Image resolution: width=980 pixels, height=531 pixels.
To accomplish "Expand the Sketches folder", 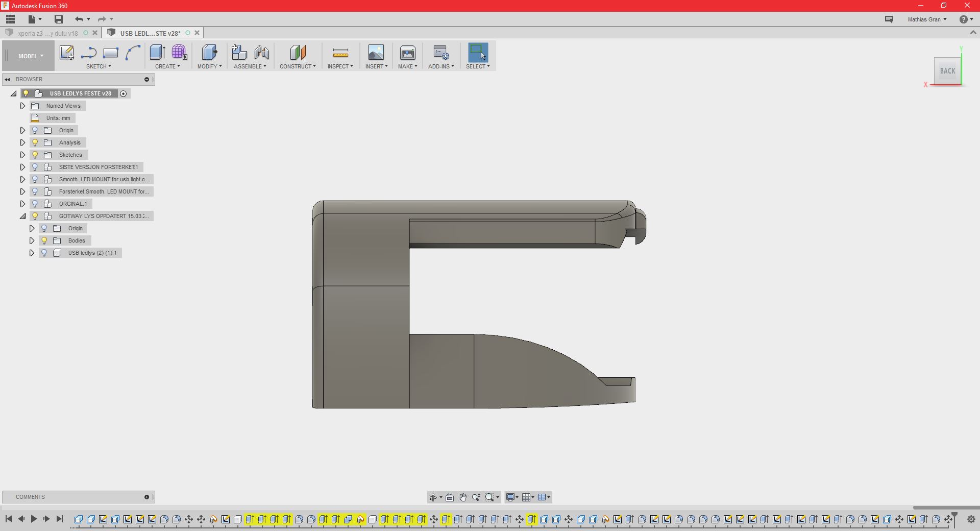I will (22, 155).
